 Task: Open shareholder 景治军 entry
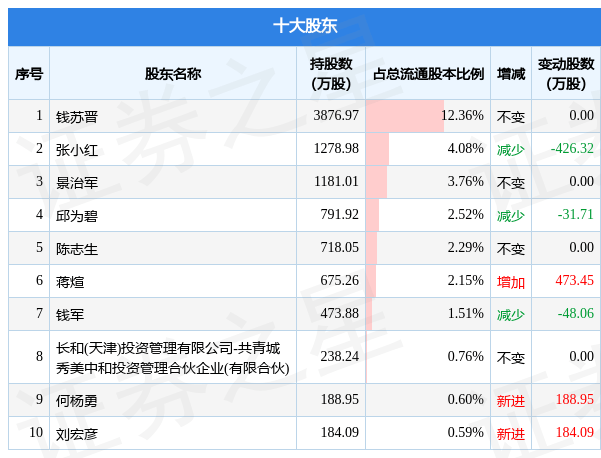[76, 182]
